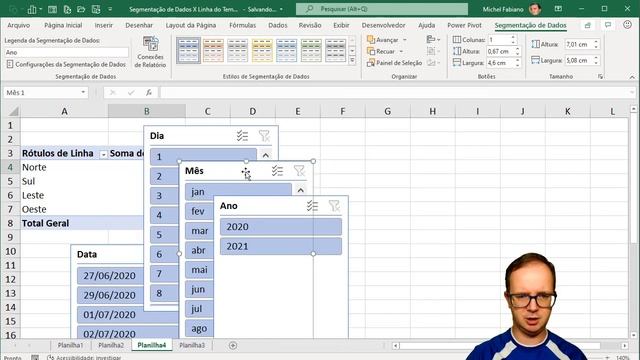Select year 2021 in Ano slicer
The height and width of the screenshot is (360, 640).
pyautogui.click(x=281, y=247)
